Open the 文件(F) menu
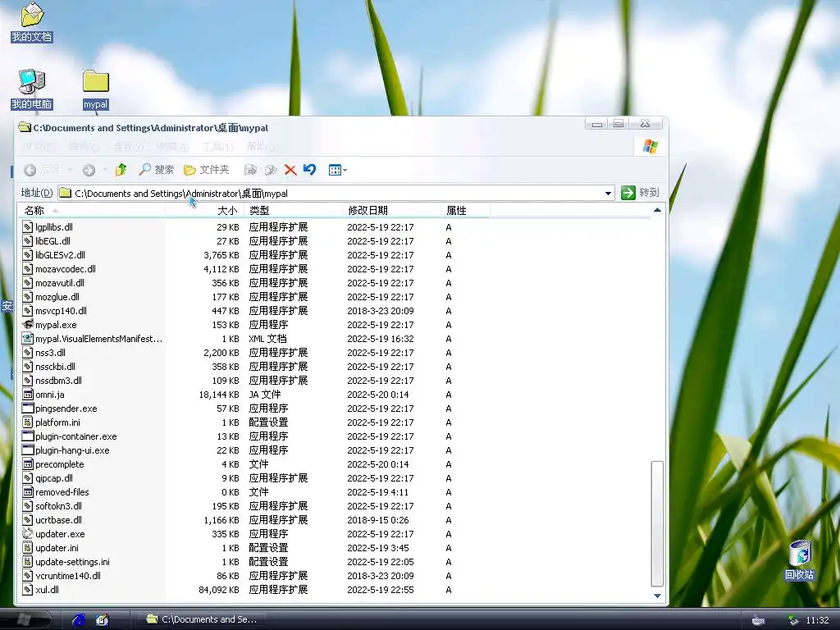 pyautogui.click(x=39, y=146)
